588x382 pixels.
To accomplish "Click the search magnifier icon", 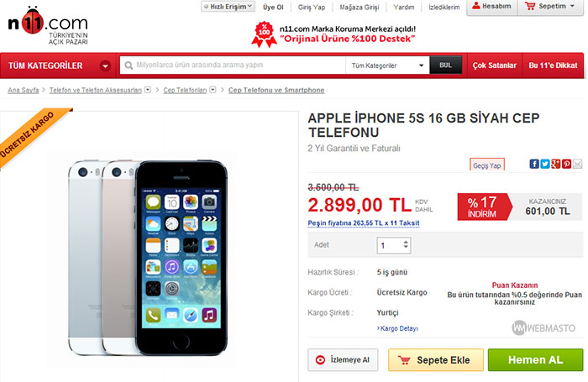I will click(129, 65).
